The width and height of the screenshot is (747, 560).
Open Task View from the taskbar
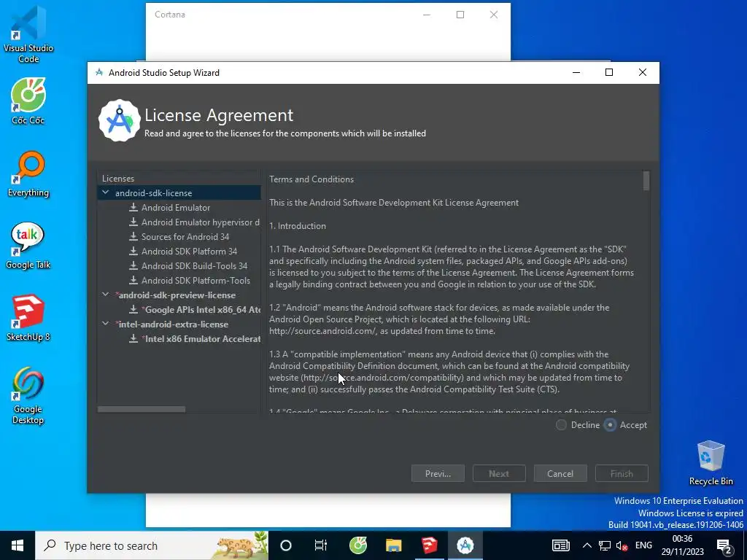[x=321, y=545]
